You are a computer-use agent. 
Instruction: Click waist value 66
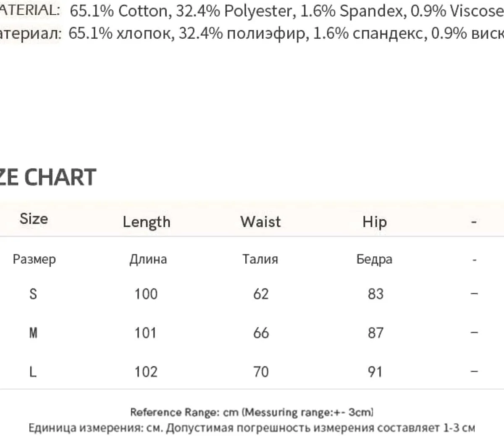pyautogui.click(x=261, y=333)
